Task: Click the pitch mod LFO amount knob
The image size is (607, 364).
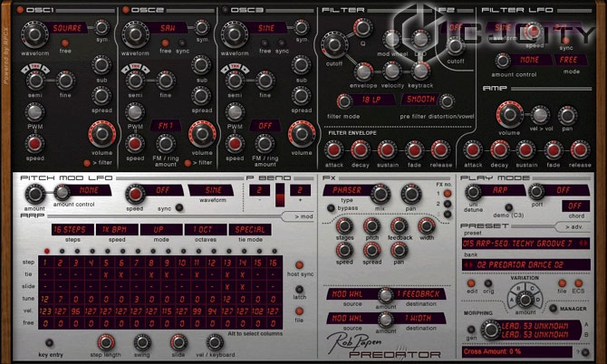Action: coord(34,194)
